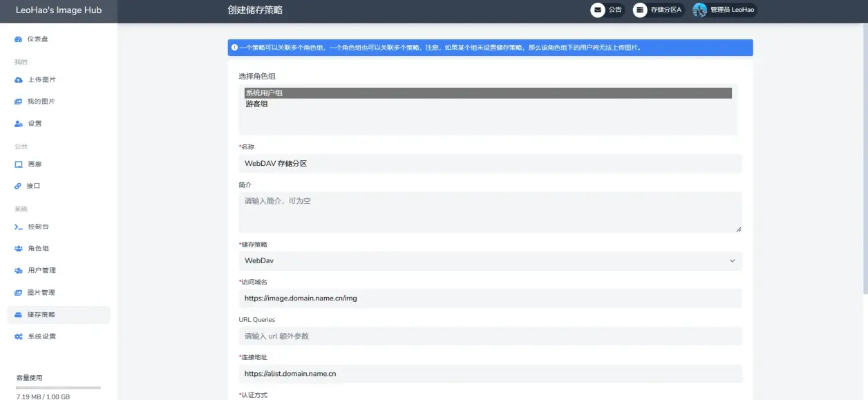Viewport: 868px width, 400px height.
Task: Click the user settings icon beside 设置
Action: click(x=19, y=124)
